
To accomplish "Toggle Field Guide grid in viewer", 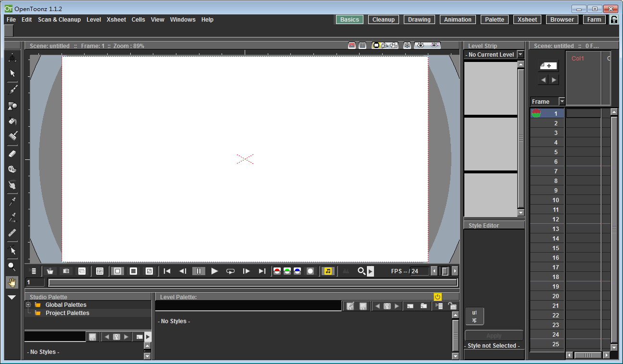I will tap(362, 45).
